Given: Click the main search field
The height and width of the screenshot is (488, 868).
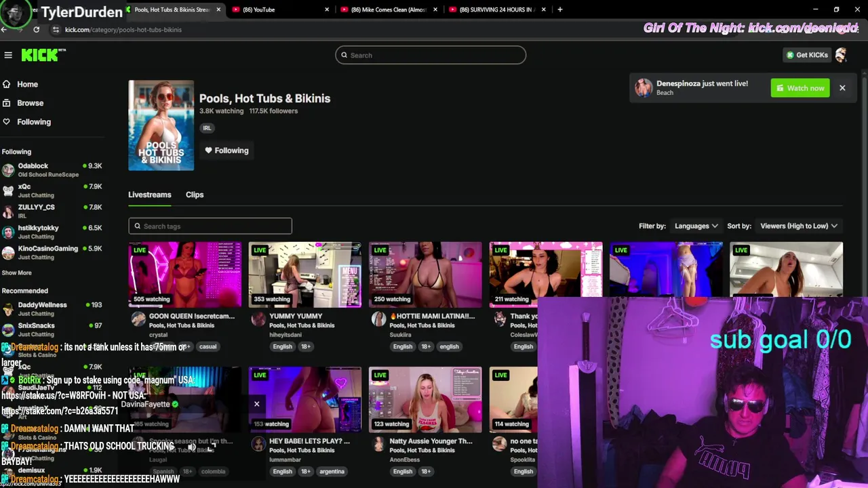Looking at the screenshot, I should [431, 55].
